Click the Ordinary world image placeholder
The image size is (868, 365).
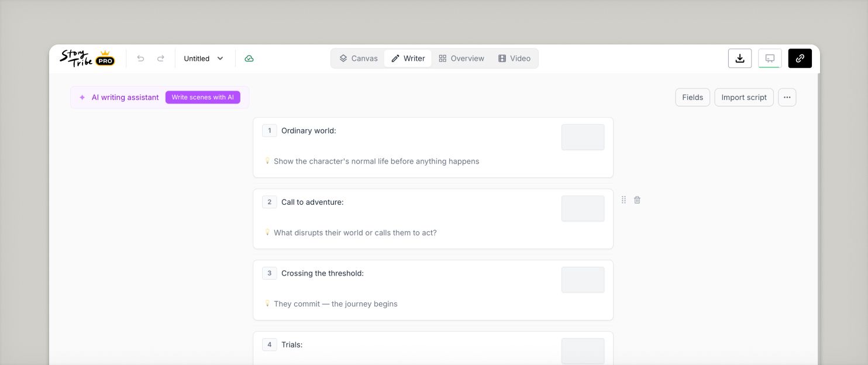583,136
